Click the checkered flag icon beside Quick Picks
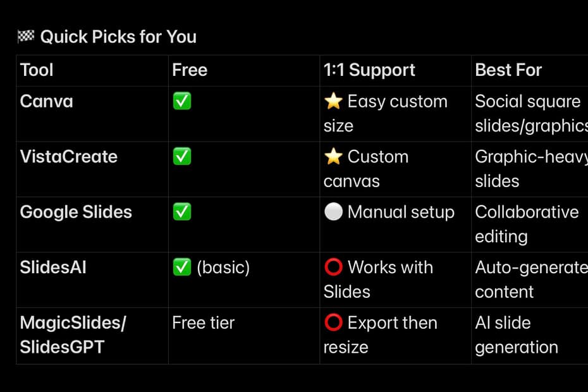Screen dimensions: 588x392 (x=26, y=37)
